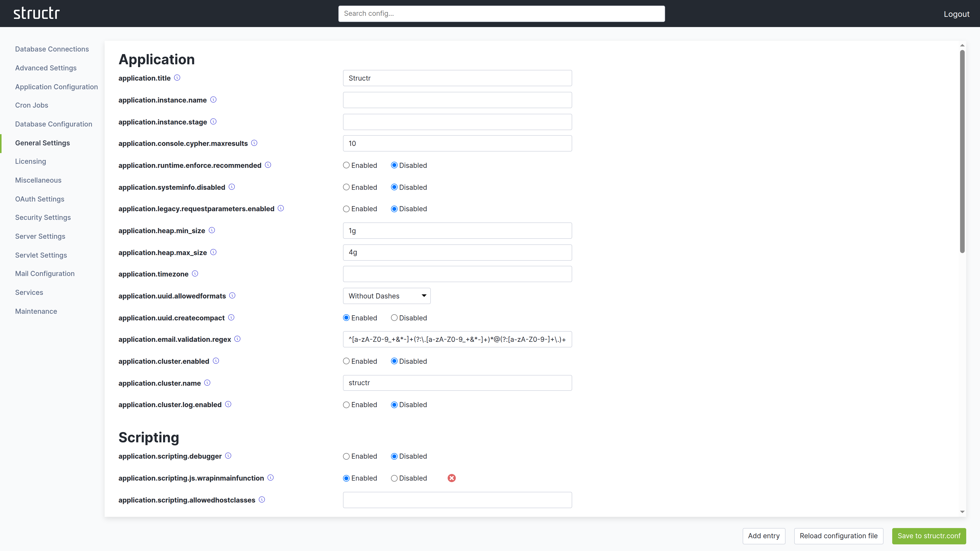Show help for application.heap.max_size
Viewport: 980px width, 551px height.
point(214,252)
